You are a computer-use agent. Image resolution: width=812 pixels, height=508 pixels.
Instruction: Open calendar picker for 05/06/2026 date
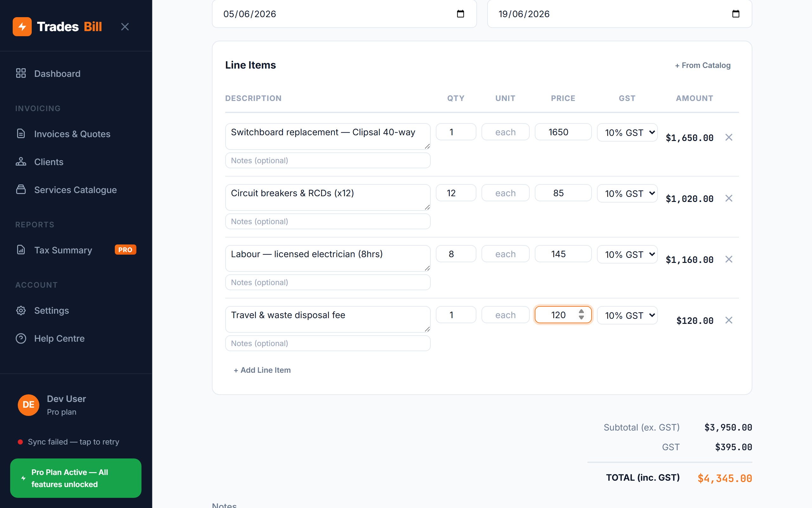point(460,14)
